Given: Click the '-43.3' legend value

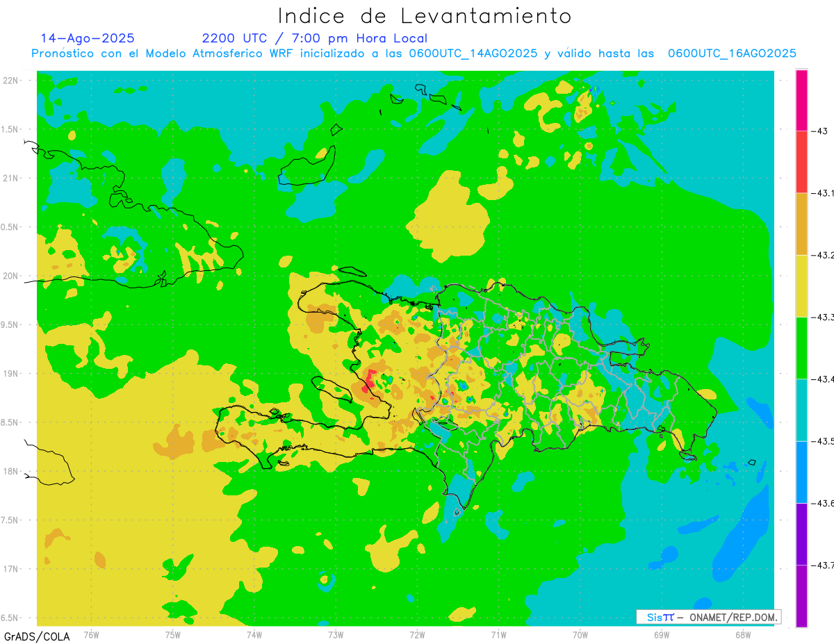Looking at the screenshot, I should click(822, 317).
